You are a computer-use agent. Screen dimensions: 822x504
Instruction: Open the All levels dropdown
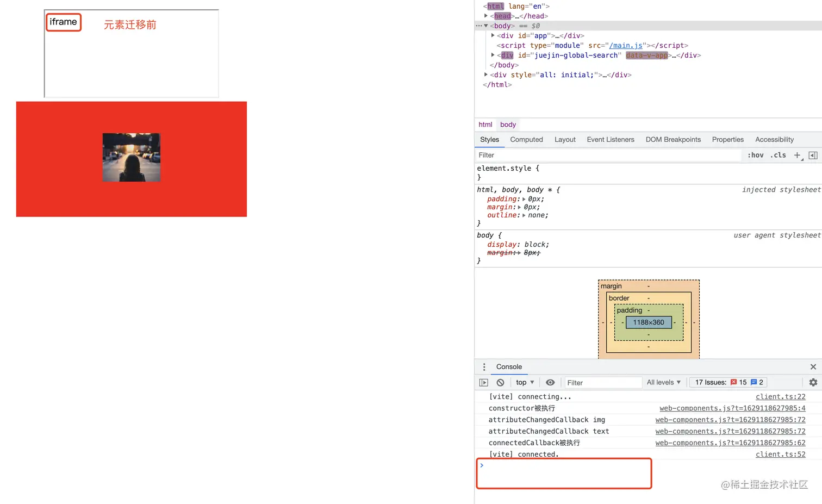pyautogui.click(x=664, y=383)
